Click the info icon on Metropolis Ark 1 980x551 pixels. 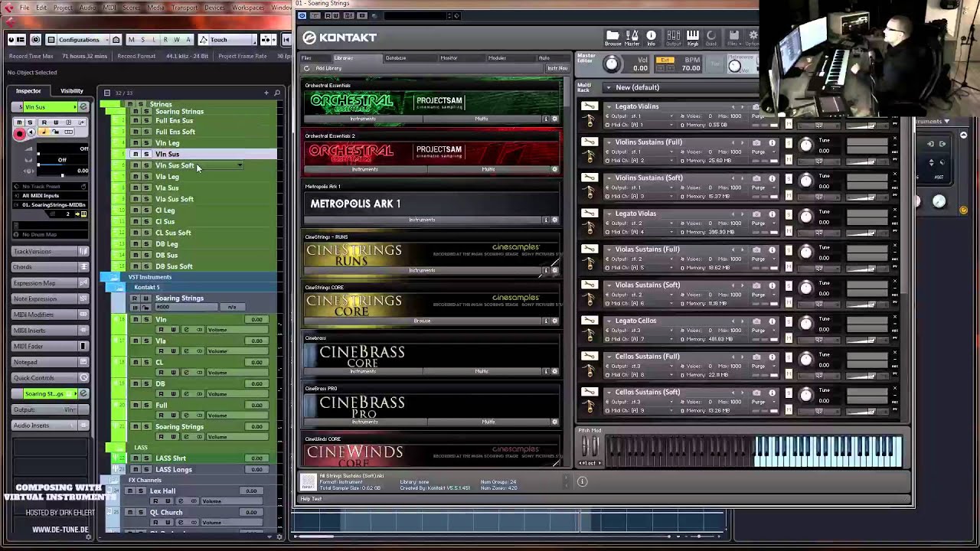pyautogui.click(x=546, y=220)
